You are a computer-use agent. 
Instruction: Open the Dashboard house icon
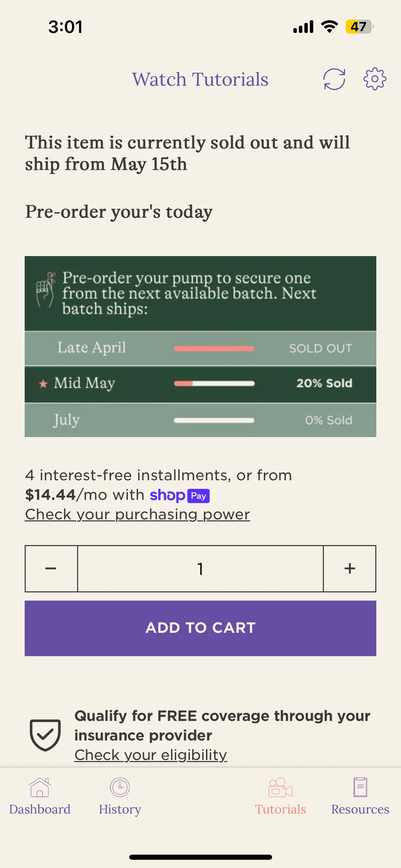tap(40, 787)
